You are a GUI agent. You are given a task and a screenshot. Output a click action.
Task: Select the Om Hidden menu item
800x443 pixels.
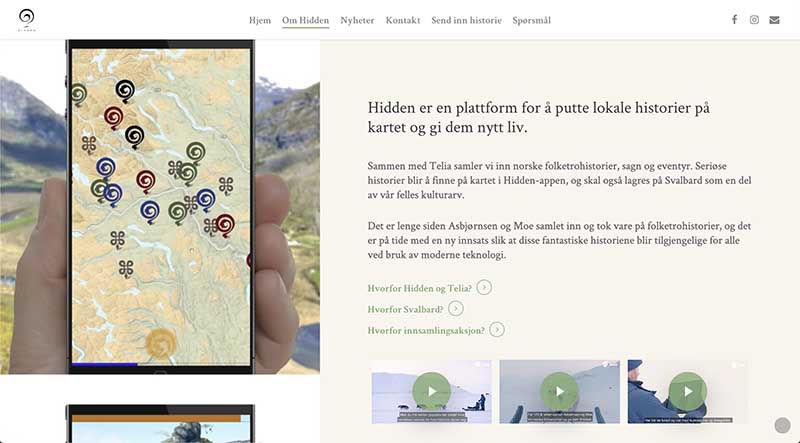click(306, 20)
